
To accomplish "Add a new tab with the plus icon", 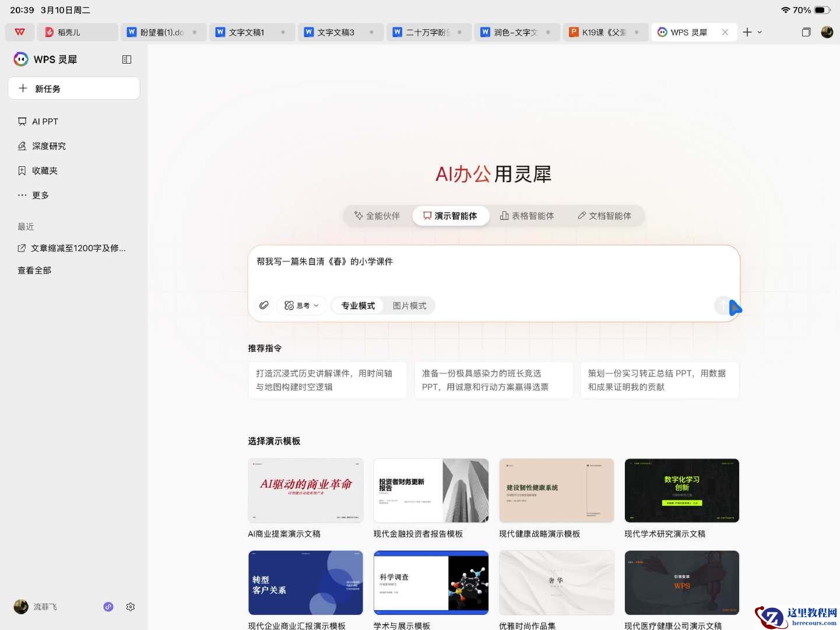I will click(747, 32).
